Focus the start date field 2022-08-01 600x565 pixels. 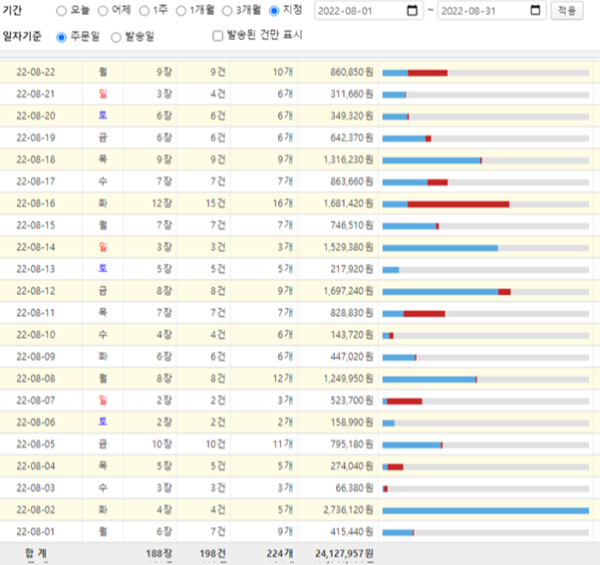click(x=369, y=11)
